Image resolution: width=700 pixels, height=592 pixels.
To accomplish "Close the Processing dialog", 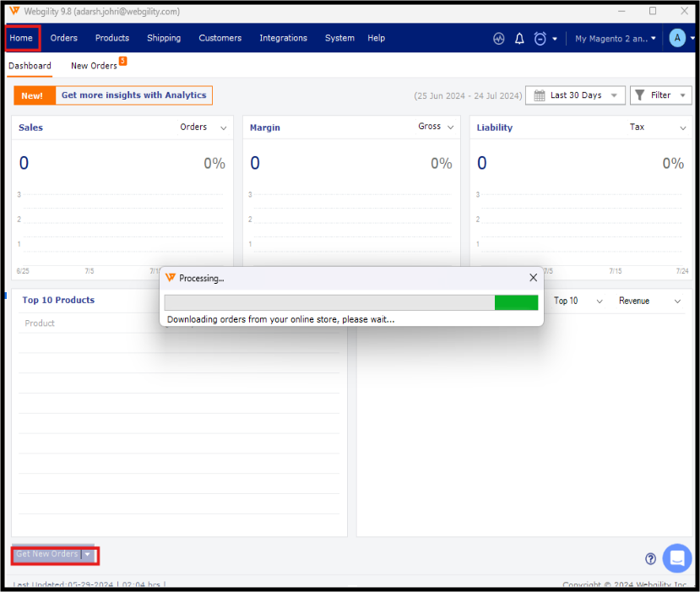I will click(533, 278).
